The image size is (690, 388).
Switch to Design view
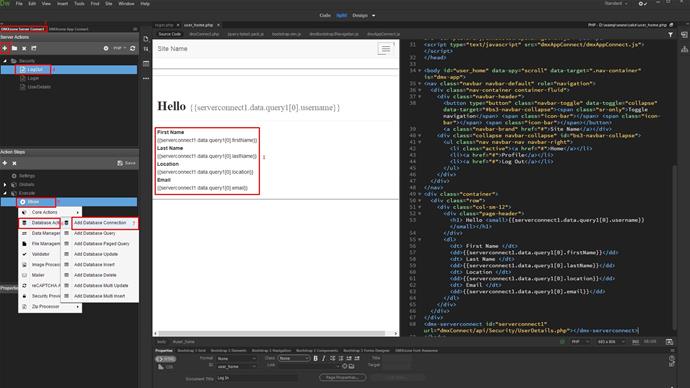pyautogui.click(x=360, y=15)
